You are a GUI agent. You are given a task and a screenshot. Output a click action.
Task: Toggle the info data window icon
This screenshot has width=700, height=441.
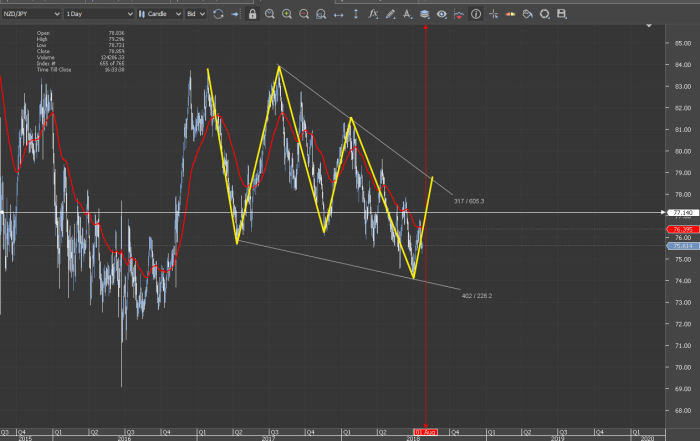coord(475,15)
